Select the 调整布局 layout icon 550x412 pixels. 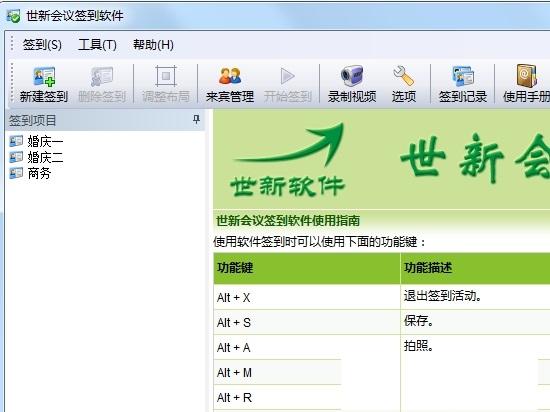coord(166,76)
